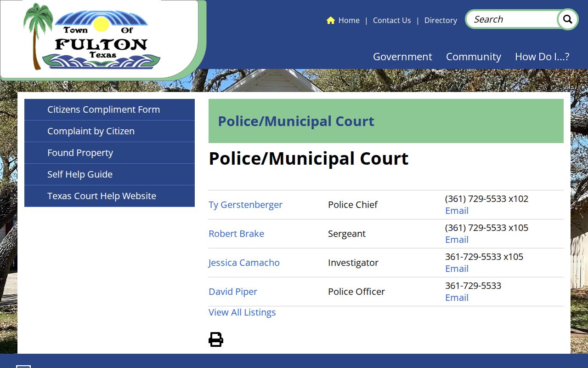The image size is (588, 368).
Task: Click Email link for Police Chief row
Action: [x=457, y=211]
